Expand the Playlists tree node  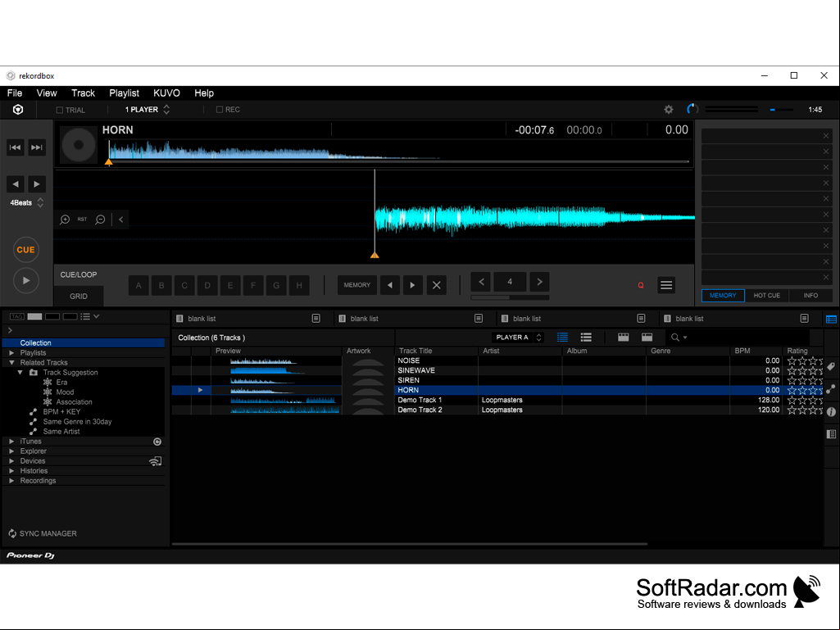11,353
